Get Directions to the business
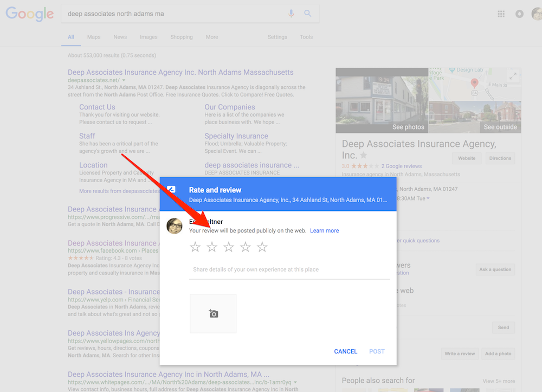542x392 pixels. tap(500, 158)
